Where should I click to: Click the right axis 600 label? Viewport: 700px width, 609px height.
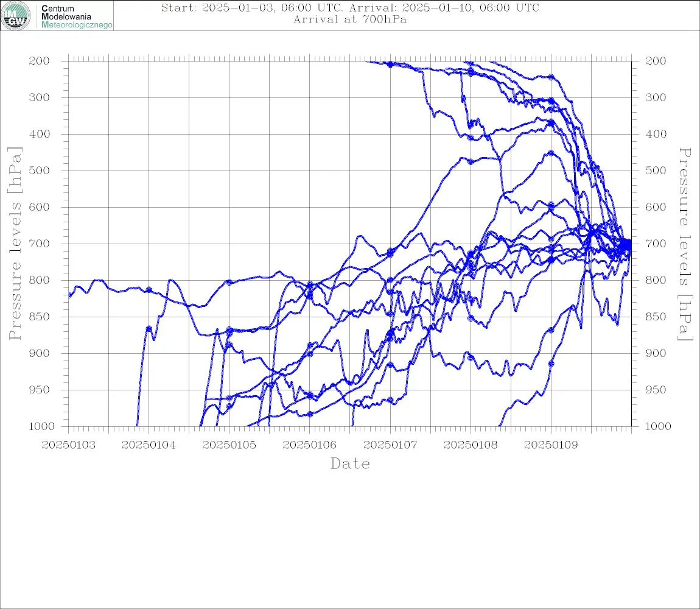point(656,207)
